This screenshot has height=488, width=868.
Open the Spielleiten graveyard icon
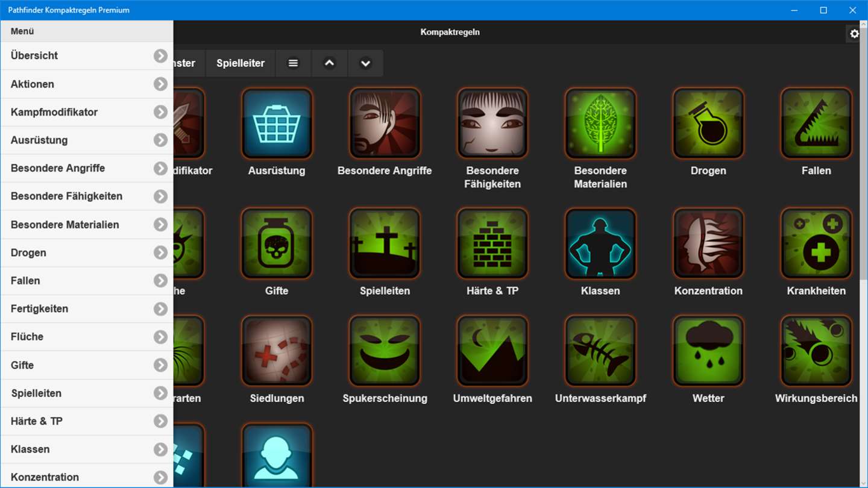(x=385, y=243)
